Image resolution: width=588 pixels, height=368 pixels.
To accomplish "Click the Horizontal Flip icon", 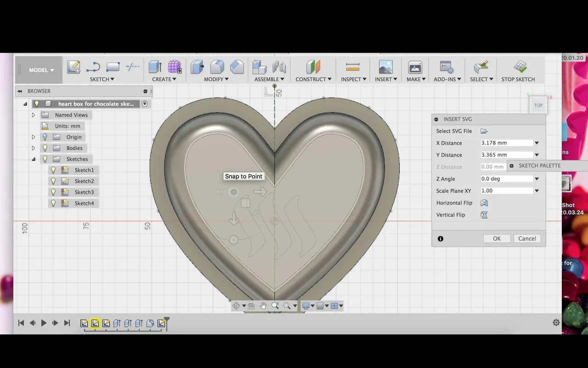I will click(x=484, y=203).
